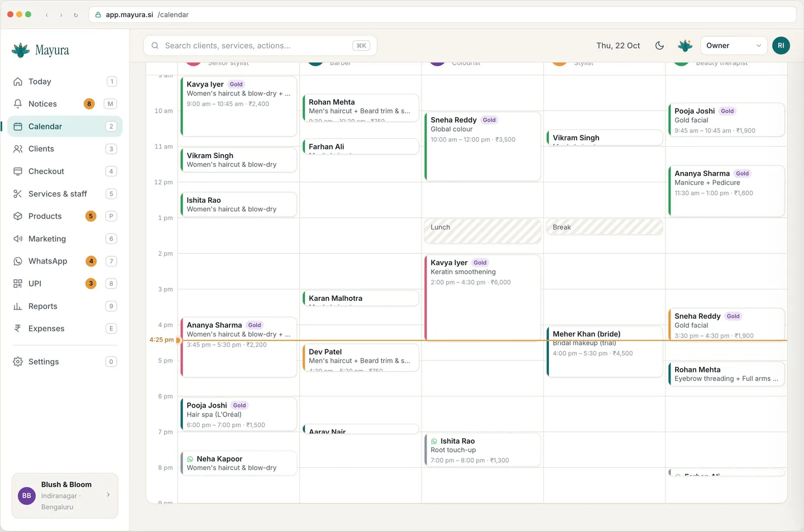804x532 pixels.
Task: Click the browser reload icon
Action: tap(76, 15)
